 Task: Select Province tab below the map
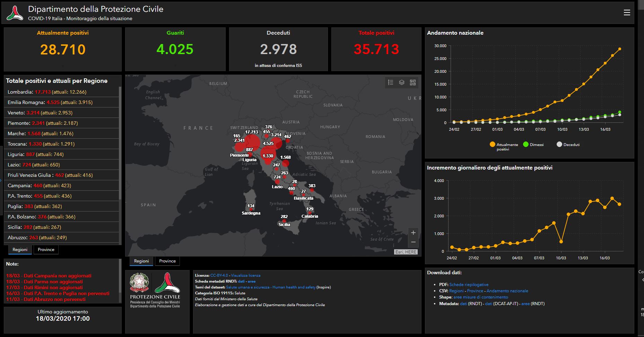coord(167,261)
